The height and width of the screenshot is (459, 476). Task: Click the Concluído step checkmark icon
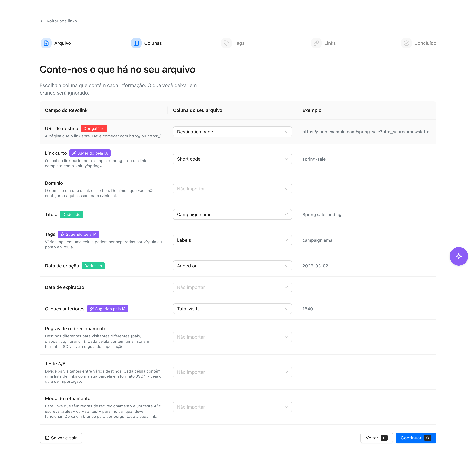[406, 43]
